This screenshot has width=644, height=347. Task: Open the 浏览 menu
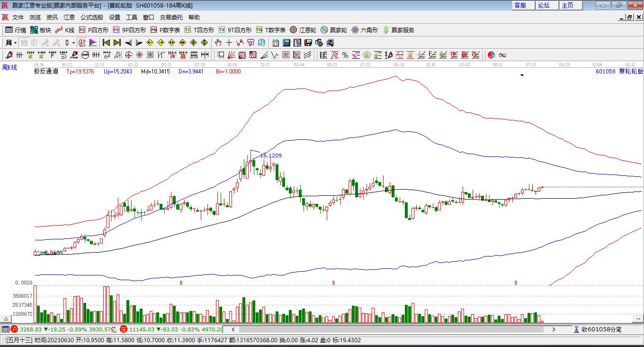[x=35, y=18]
